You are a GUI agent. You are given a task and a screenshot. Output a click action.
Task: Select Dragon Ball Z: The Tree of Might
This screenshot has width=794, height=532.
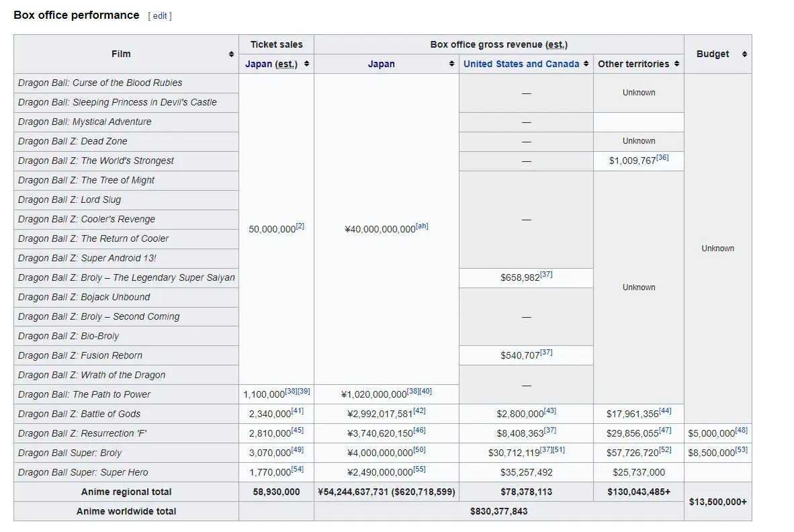click(x=126, y=180)
